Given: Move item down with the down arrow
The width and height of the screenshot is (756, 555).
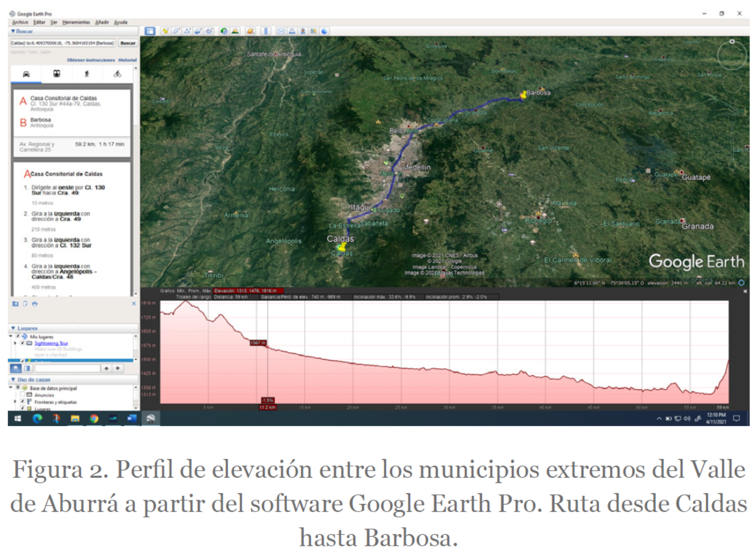Looking at the screenshot, I should pos(118,368).
